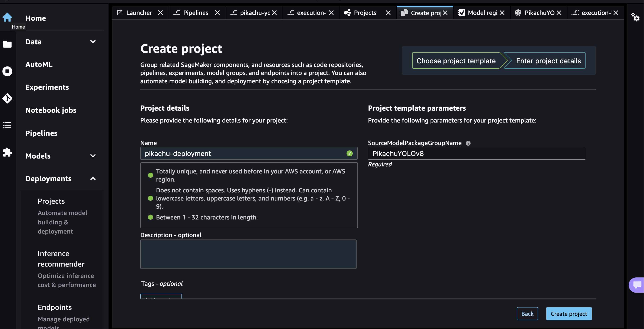Switch to the last execution tab

click(x=596, y=13)
